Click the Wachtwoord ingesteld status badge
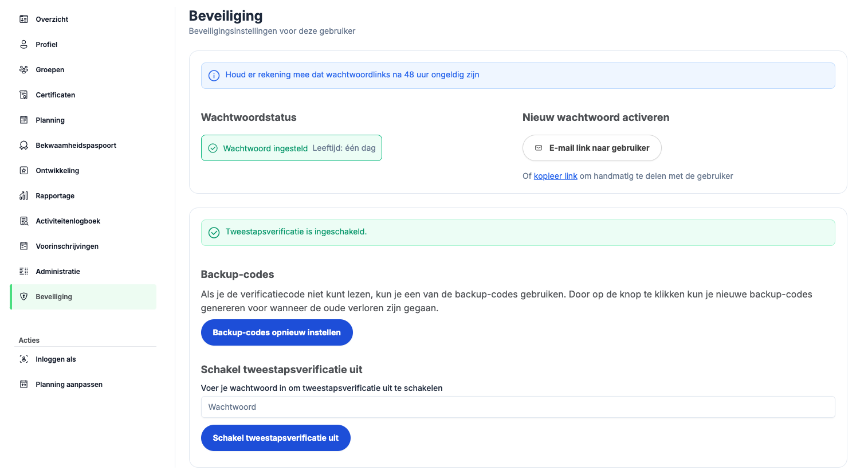 [x=291, y=148]
